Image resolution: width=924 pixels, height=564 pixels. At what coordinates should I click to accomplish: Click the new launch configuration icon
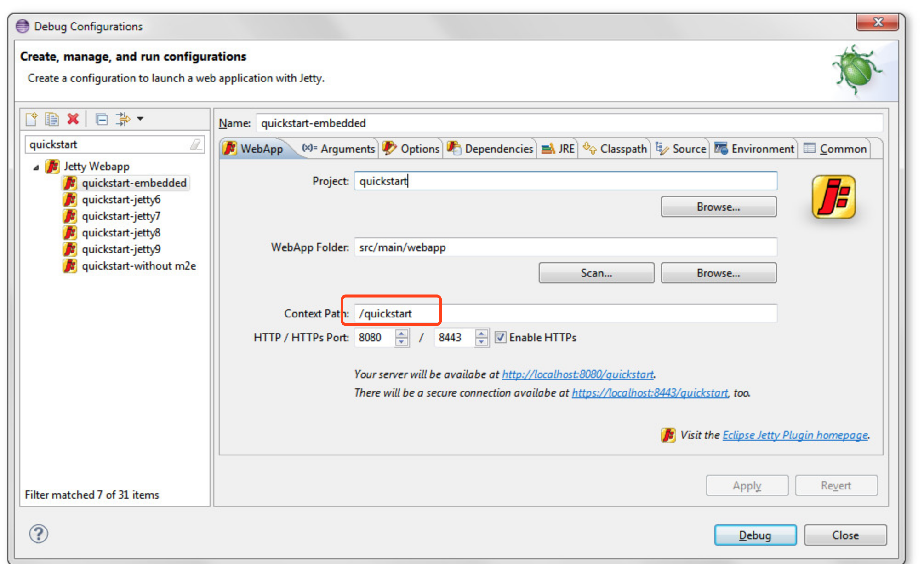pyautogui.click(x=31, y=119)
